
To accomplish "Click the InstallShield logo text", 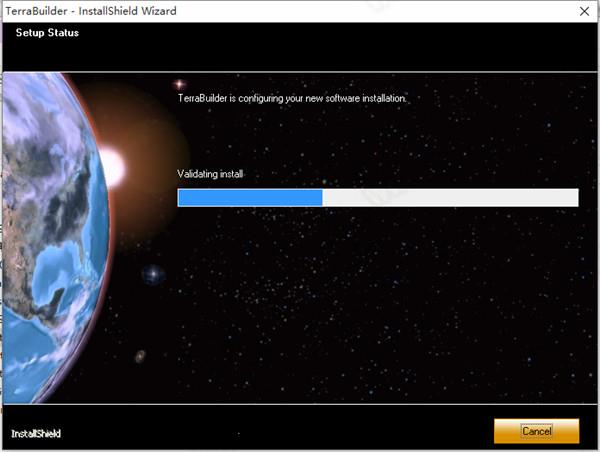I will tap(36, 434).
